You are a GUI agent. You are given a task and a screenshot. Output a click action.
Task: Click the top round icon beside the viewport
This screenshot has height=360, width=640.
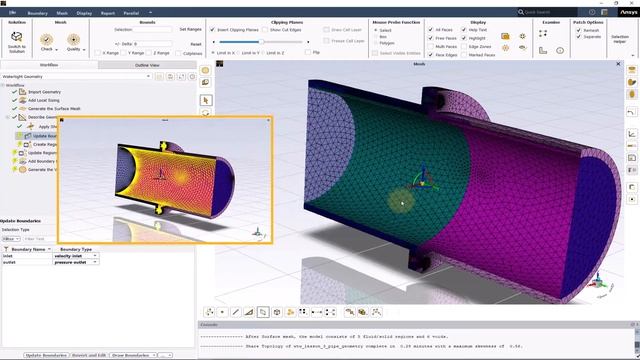pos(205,70)
